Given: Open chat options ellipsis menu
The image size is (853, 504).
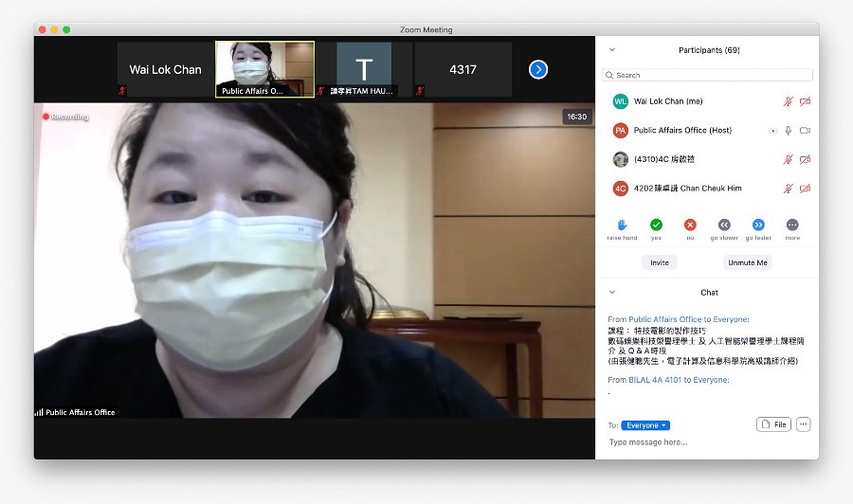Looking at the screenshot, I should pos(804,424).
